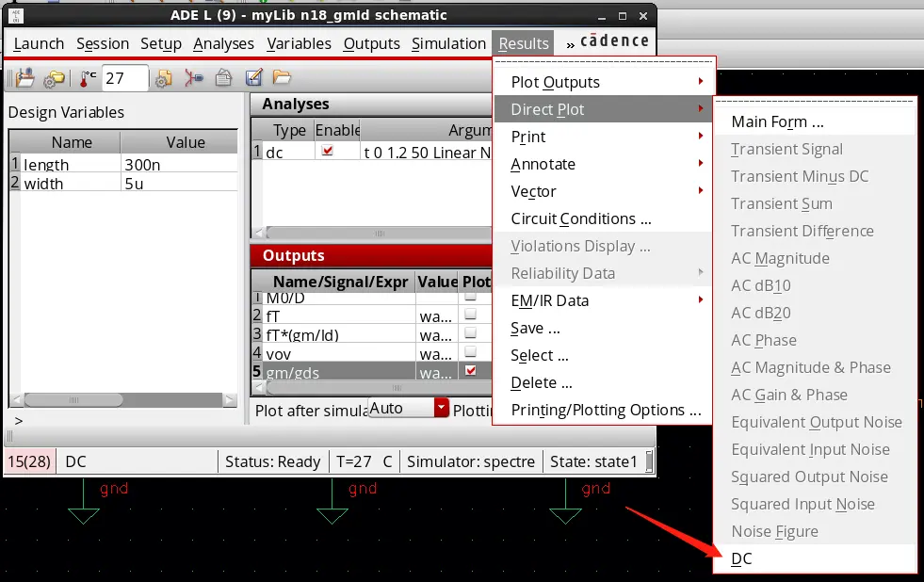This screenshot has width=924, height=582.
Task: Expand the Plot Outputs submenu arrow
Action: 701,81
